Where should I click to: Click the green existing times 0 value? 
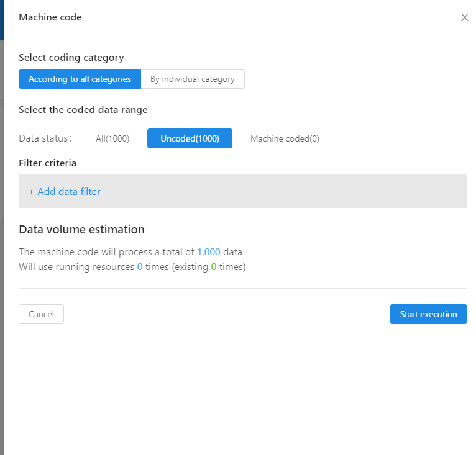tap(214, 267)
